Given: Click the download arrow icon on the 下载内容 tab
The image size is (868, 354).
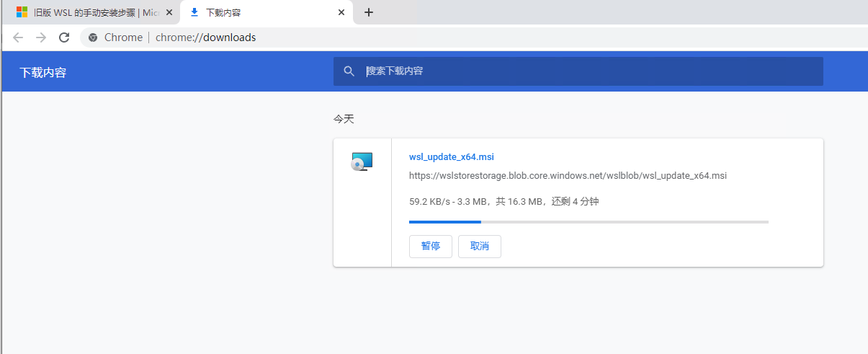Looking at the screenshot, I should 194,12.
